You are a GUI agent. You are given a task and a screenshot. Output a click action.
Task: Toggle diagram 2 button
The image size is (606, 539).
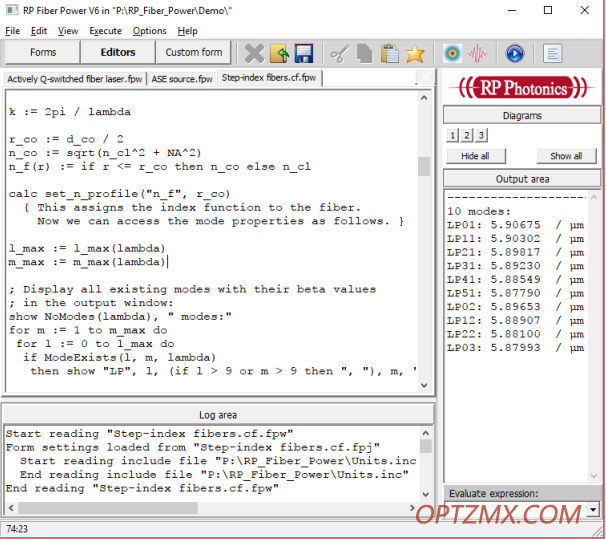[x=467, y=135]
